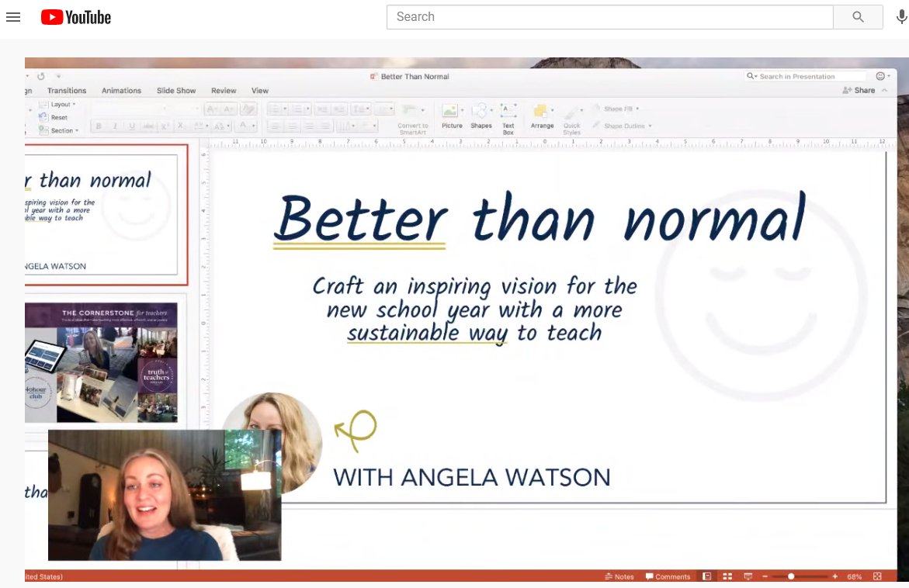Toggle Notes pane in status bar
The width and height of the screenshot is (909, 588).
[619, 576]
